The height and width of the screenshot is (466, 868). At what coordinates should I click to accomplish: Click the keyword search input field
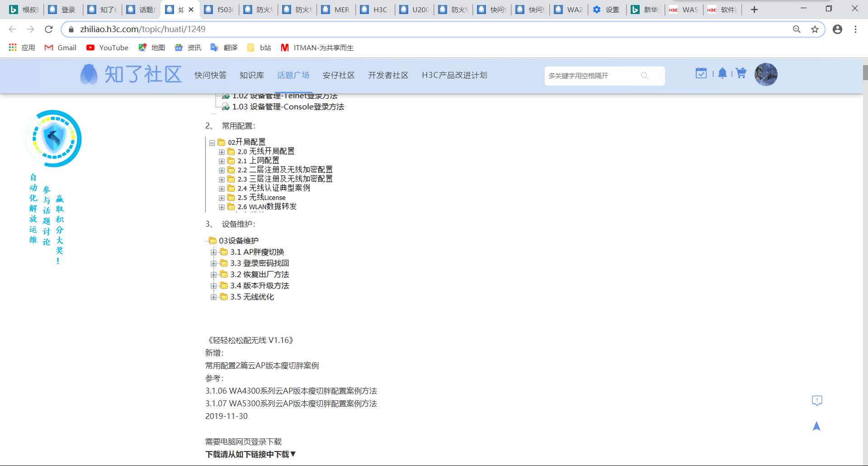591,76
